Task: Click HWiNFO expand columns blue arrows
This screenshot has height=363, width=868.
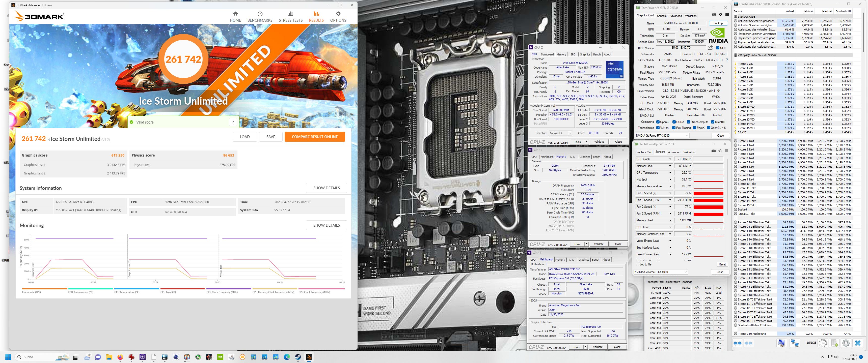Action: 738,343
